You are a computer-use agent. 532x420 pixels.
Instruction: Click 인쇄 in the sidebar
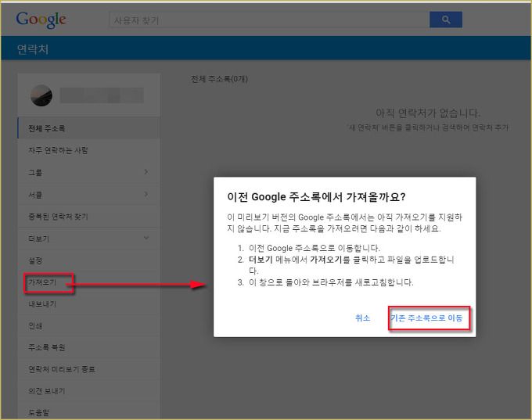pos(89,326)
